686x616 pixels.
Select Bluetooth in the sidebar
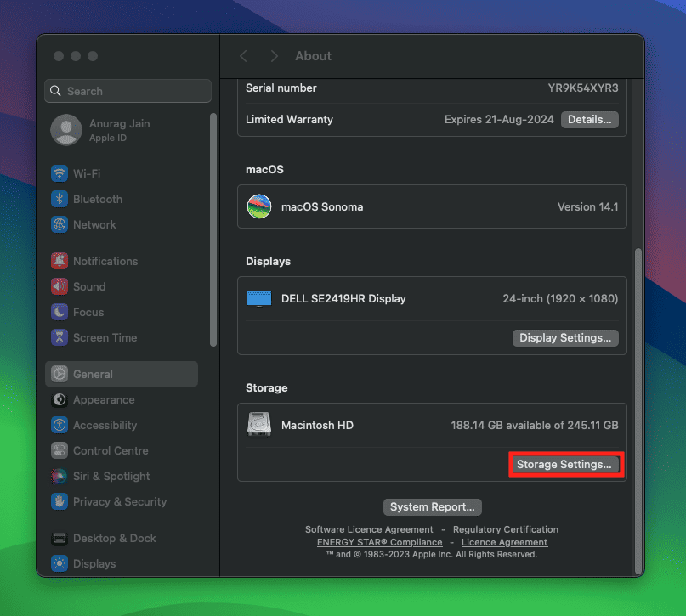[98, 199]
